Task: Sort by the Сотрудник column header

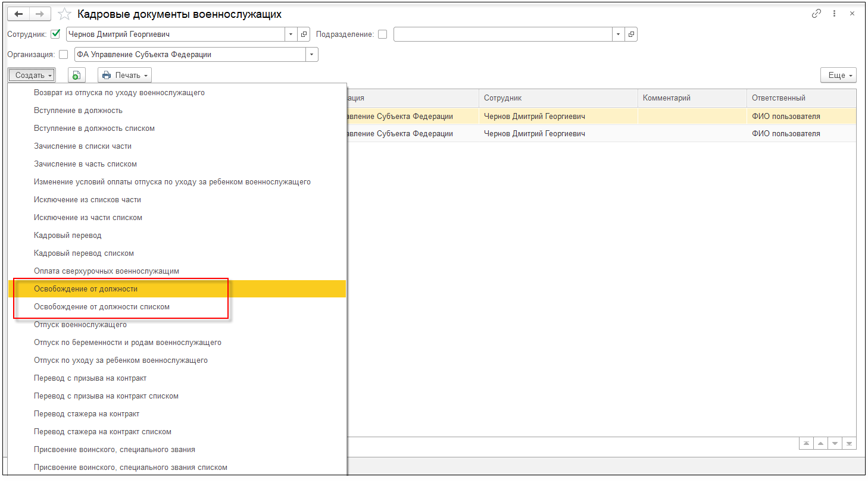Action: coord(558,98)
